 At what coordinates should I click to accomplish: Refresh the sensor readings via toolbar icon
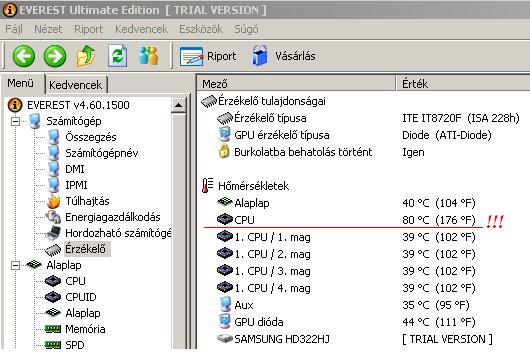point(117,56)
